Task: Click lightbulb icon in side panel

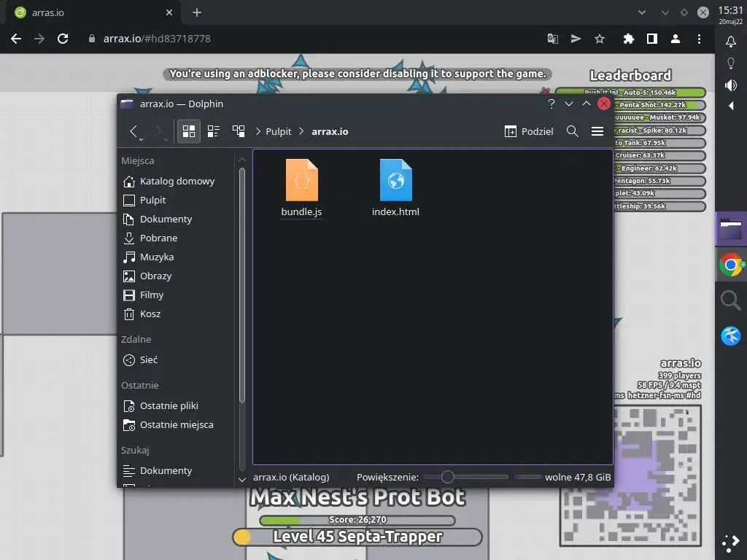Action: point(731,63)
